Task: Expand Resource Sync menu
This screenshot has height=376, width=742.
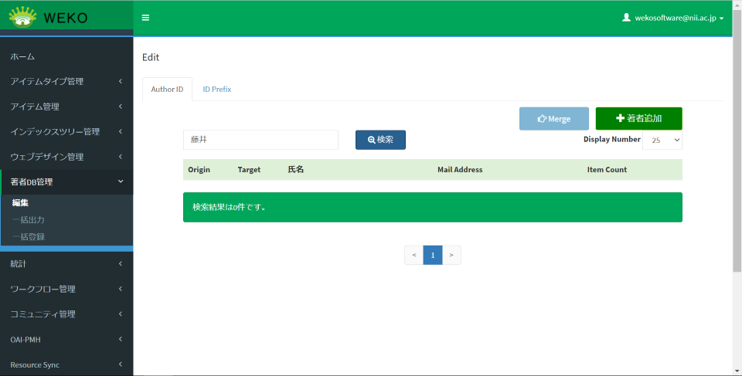Action: pos(66,364)
